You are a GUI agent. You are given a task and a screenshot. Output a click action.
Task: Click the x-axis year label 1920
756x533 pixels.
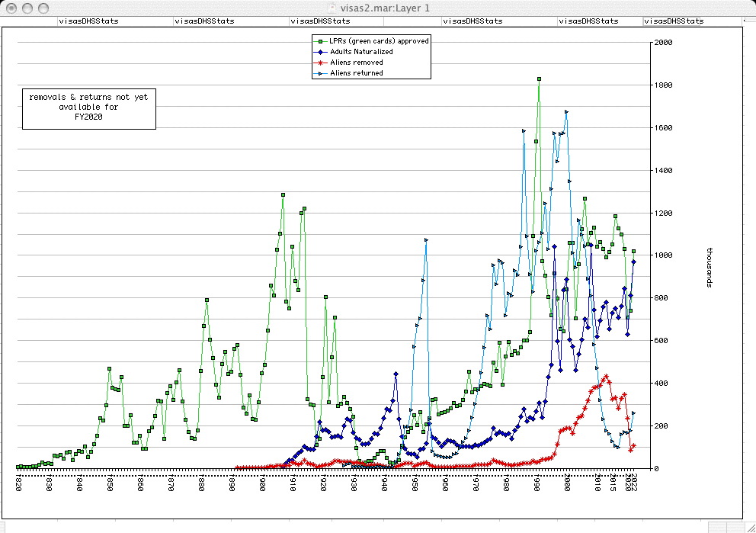[x=323, y=483]
